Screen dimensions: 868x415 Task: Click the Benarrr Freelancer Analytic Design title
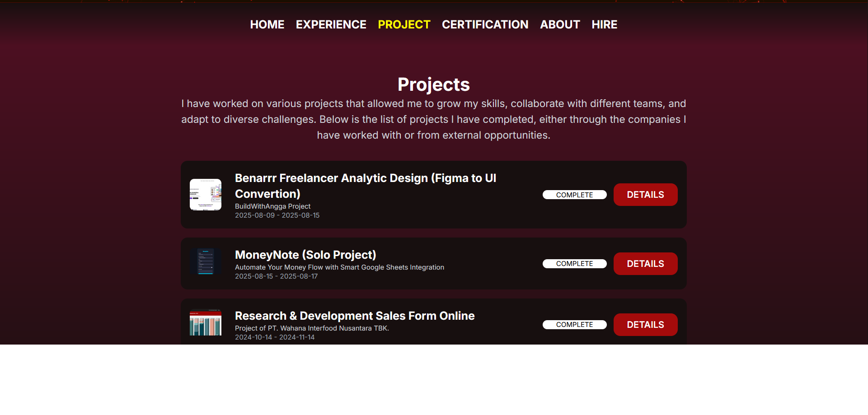pyautogui.click(x=365, y=186)
